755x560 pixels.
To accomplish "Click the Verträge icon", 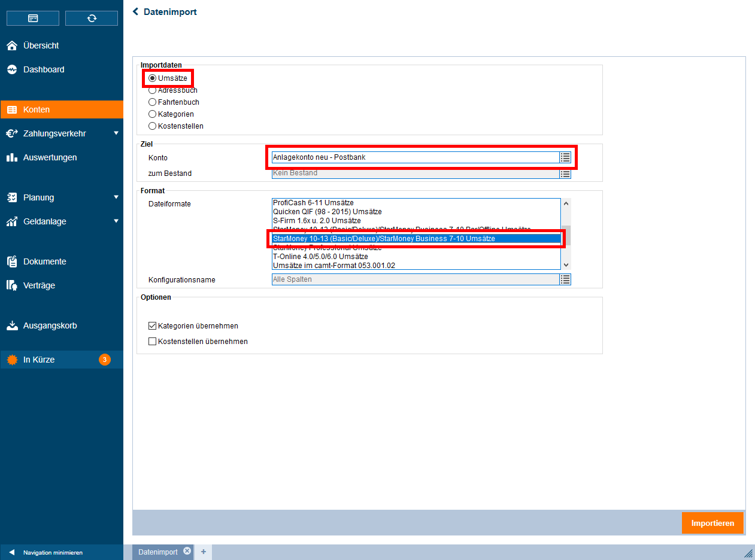I will (12, 286).
